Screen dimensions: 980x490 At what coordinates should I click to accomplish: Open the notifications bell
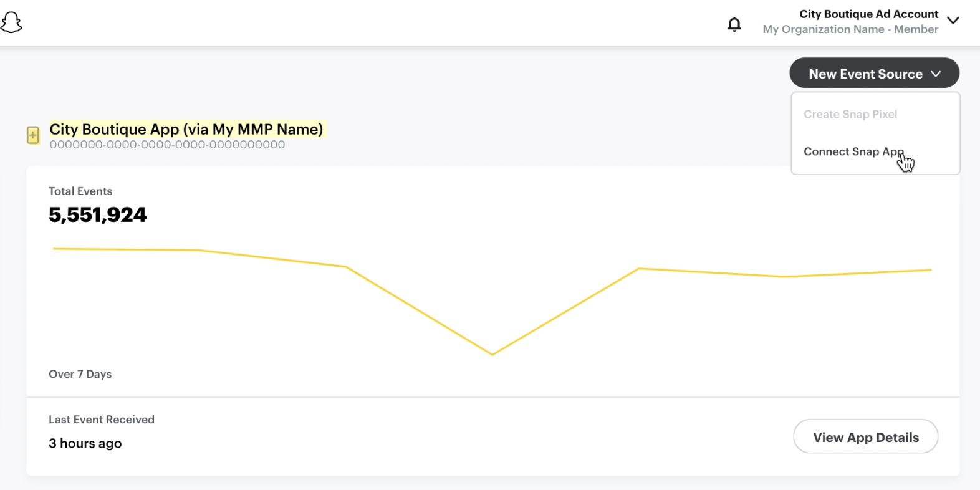(734, 23)
